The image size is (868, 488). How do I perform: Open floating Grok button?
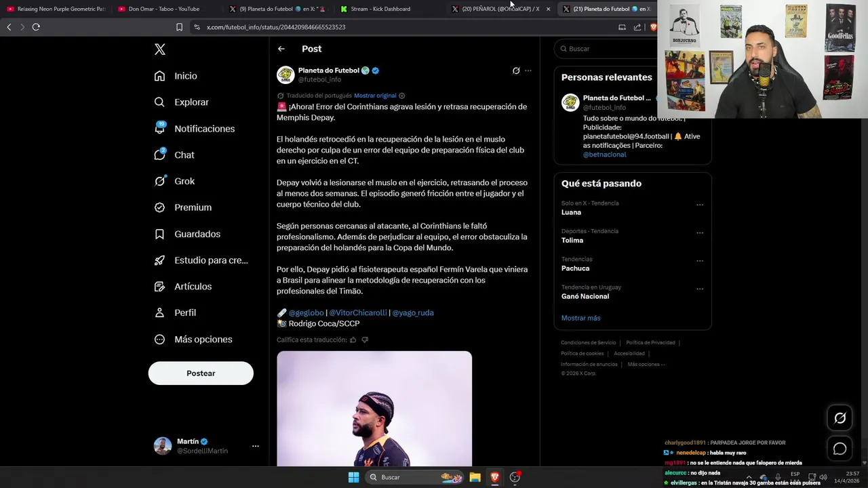click(x=840, y=418)
